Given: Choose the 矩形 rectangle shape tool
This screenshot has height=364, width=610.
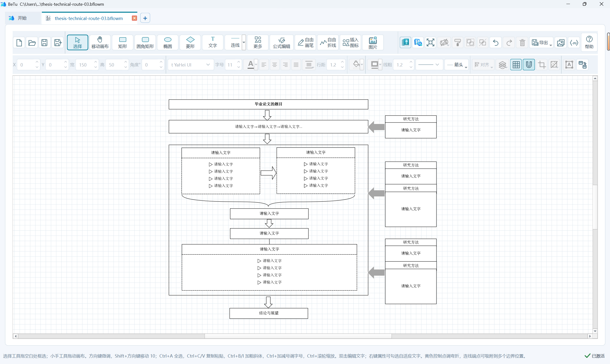Looking at the screenshot, I should (122, 42).
